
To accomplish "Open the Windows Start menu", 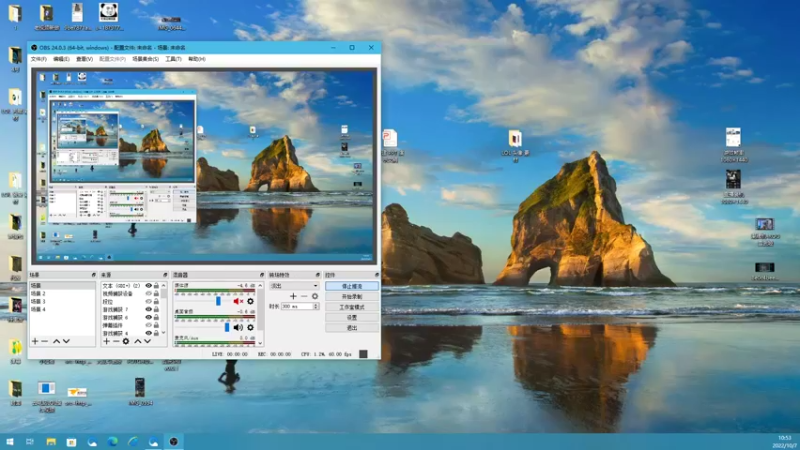I will 10,441.
